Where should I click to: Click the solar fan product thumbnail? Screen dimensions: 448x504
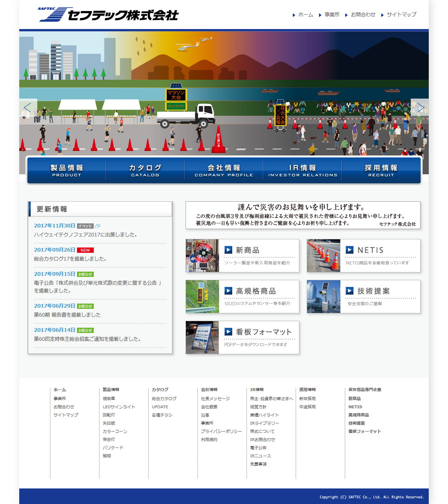tap(202, 255)
